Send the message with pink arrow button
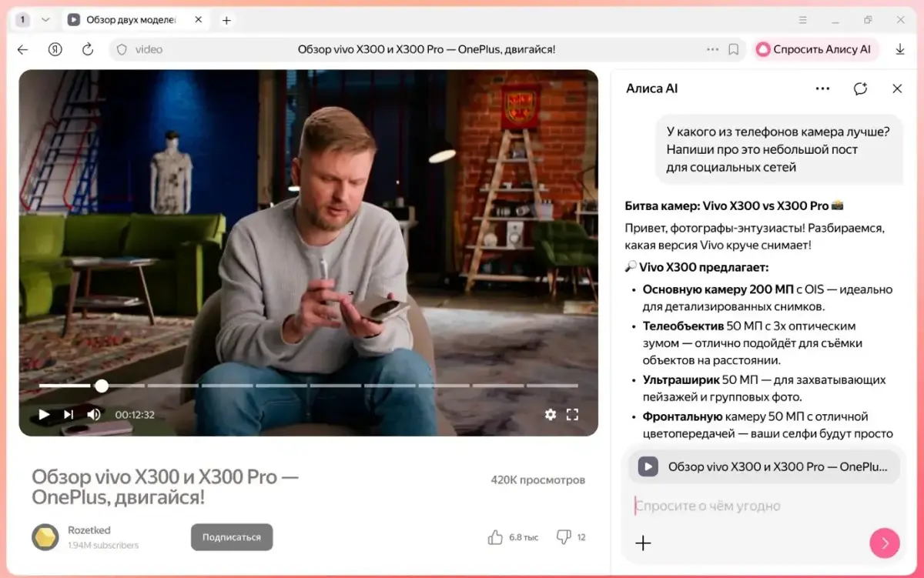Image resolution: width=924 pixels, height=578 pixels. coord(885,543)
